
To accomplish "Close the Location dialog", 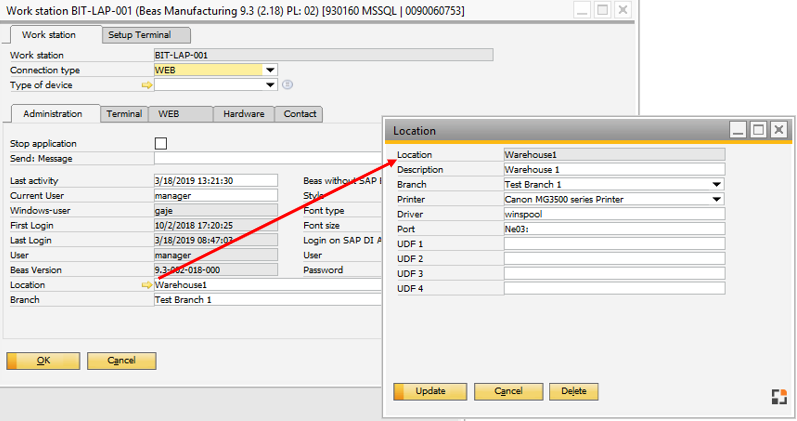I will 779,130.
